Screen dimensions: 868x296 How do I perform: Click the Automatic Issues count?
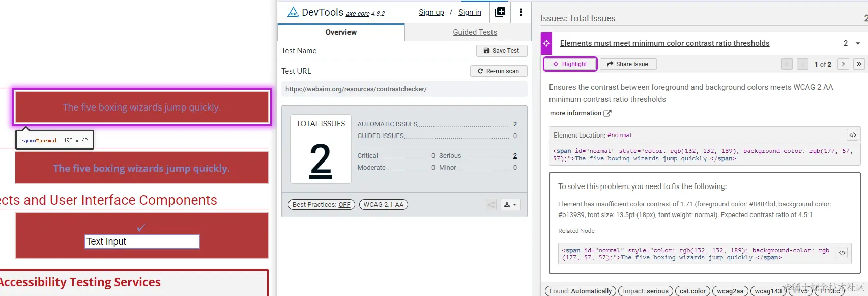(x=515, y=124)
